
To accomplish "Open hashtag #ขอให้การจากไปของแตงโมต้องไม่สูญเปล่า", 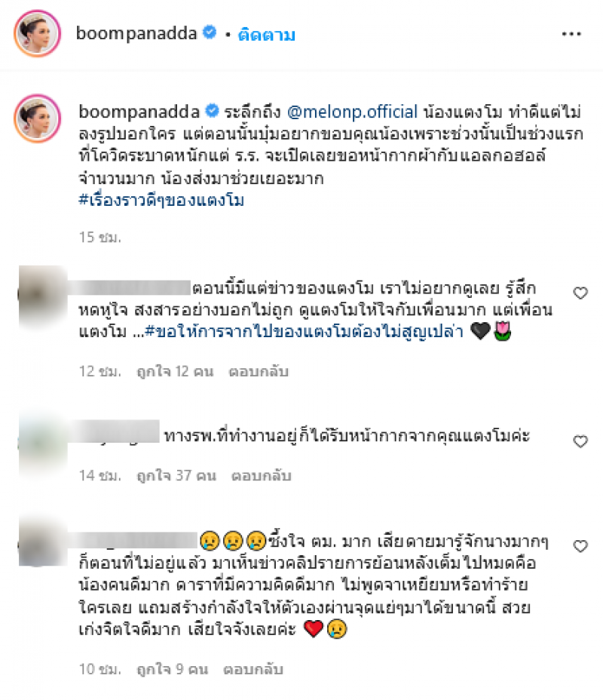I will 305,331.
